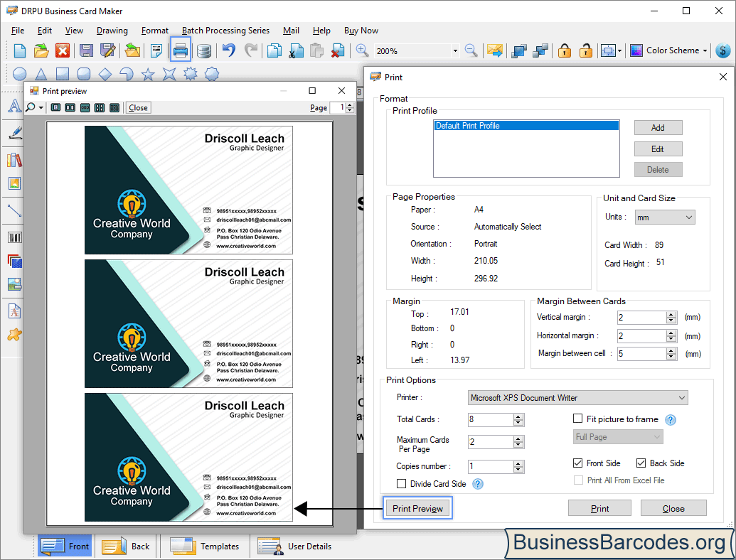
Task: Click the Copy pages icon in the toolbar
Action: click(274, 50)
